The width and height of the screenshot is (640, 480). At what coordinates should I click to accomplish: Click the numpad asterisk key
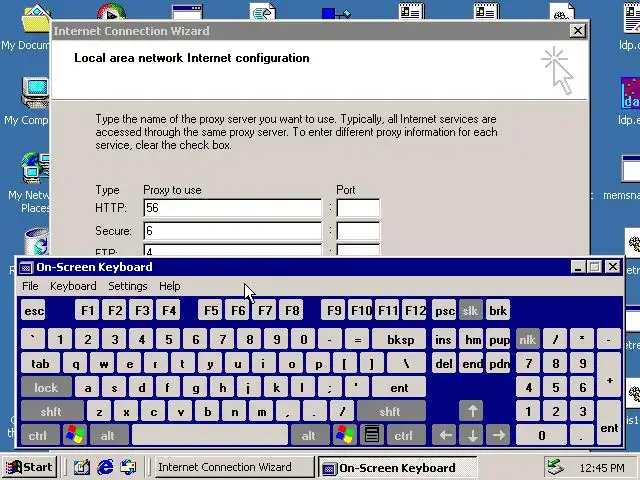coord(582,339)
